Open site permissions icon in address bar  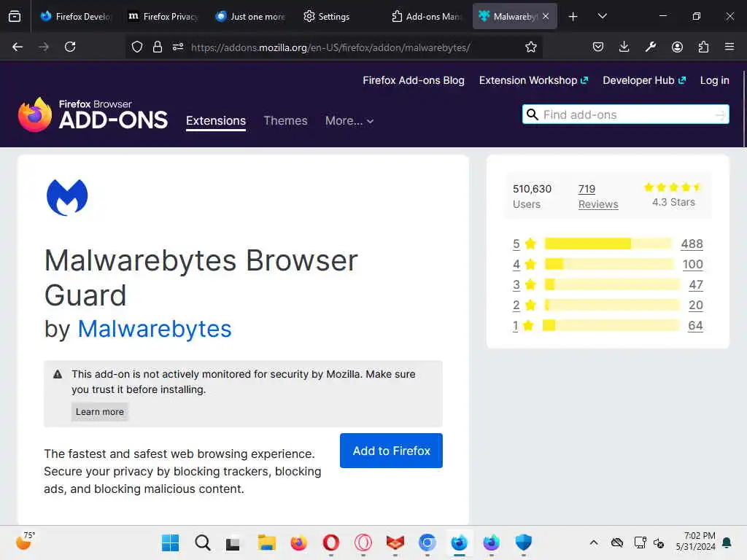tap(178, 47)
